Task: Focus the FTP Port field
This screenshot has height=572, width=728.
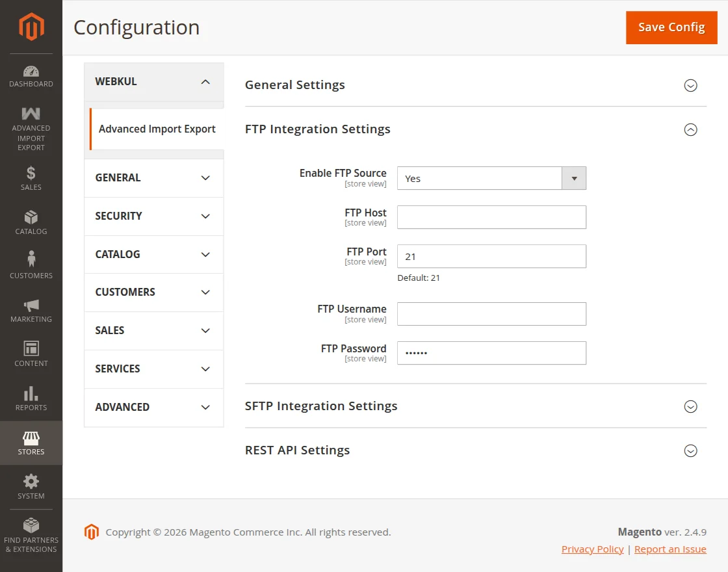Action: coord(491,256)
